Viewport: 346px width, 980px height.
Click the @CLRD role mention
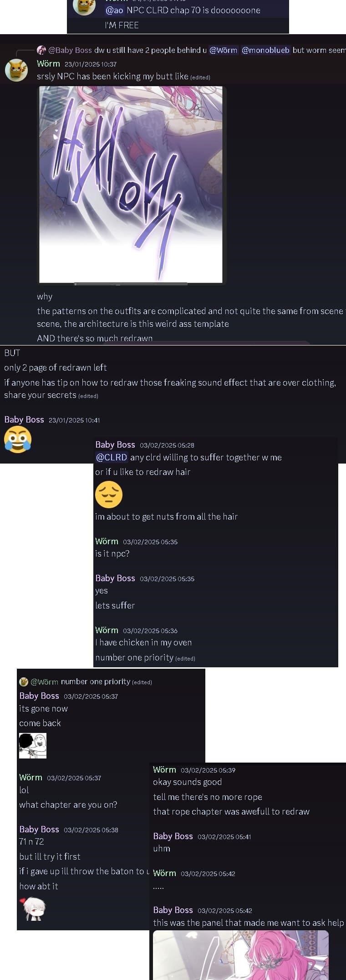112,457
